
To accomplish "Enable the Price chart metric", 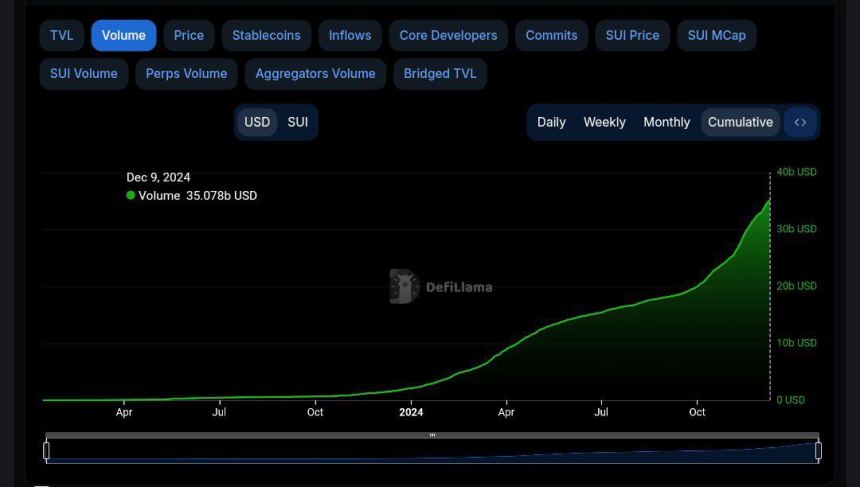I will pyautogui.click(x=188, y=35).
